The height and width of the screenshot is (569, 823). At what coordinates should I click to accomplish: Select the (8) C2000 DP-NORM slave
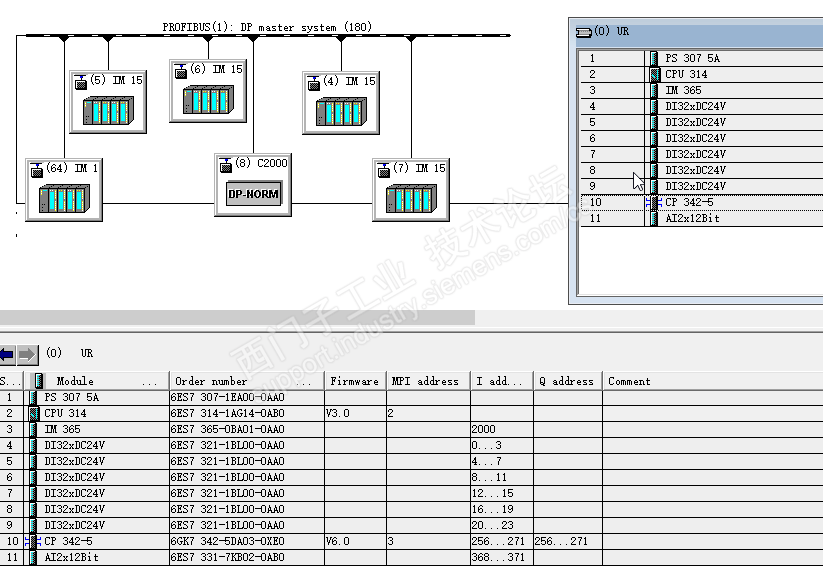click(x=253, y=185)
